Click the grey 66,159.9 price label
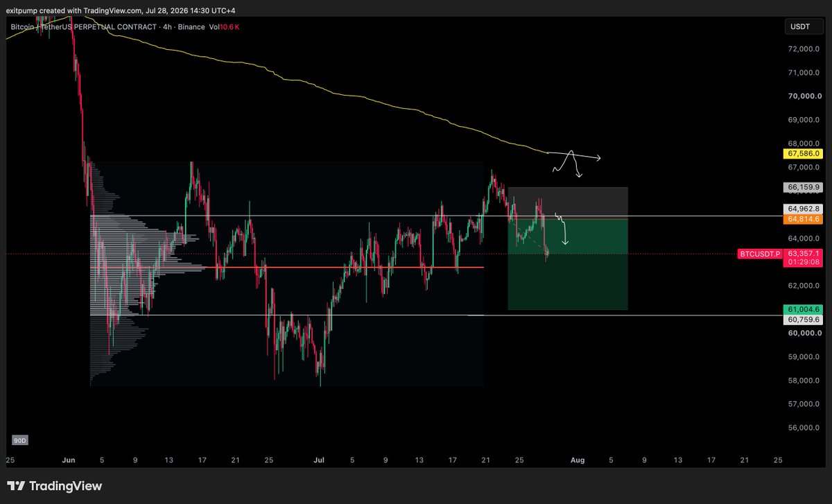 point(802,187)
